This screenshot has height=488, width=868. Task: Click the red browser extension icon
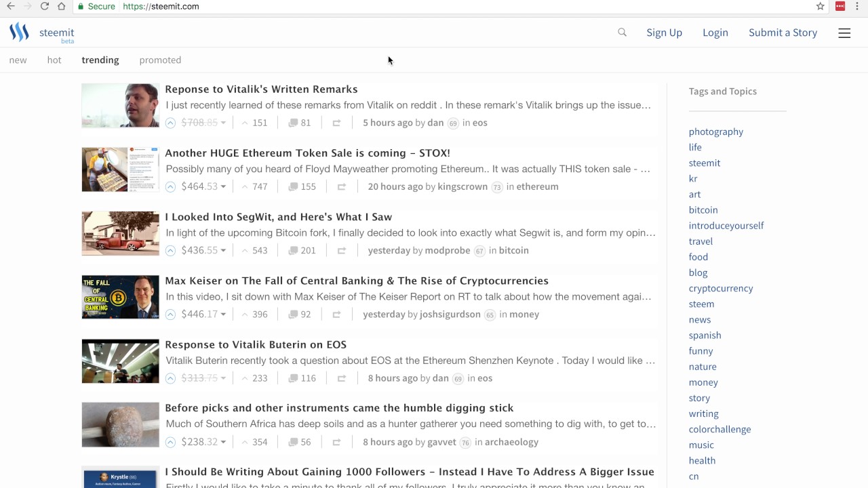(x=840, y=6)
